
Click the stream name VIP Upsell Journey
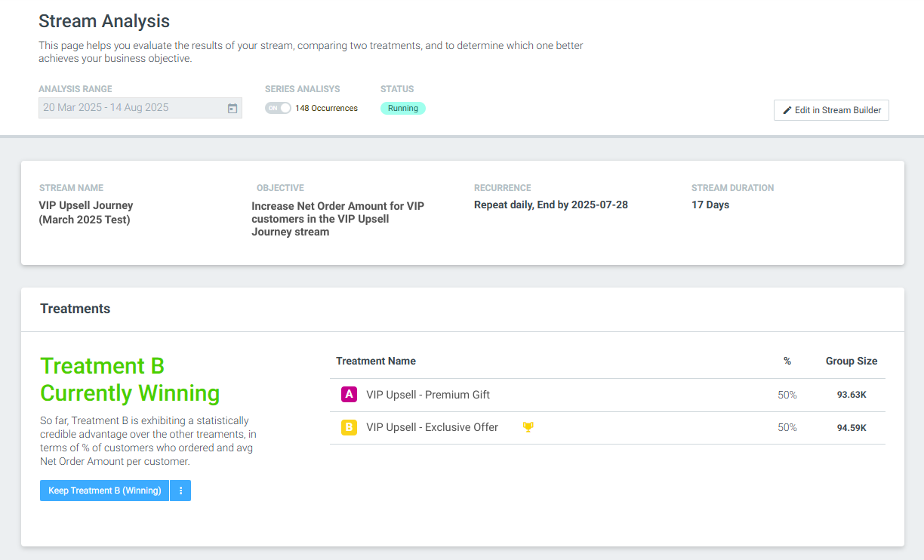[x=86, y=212]
